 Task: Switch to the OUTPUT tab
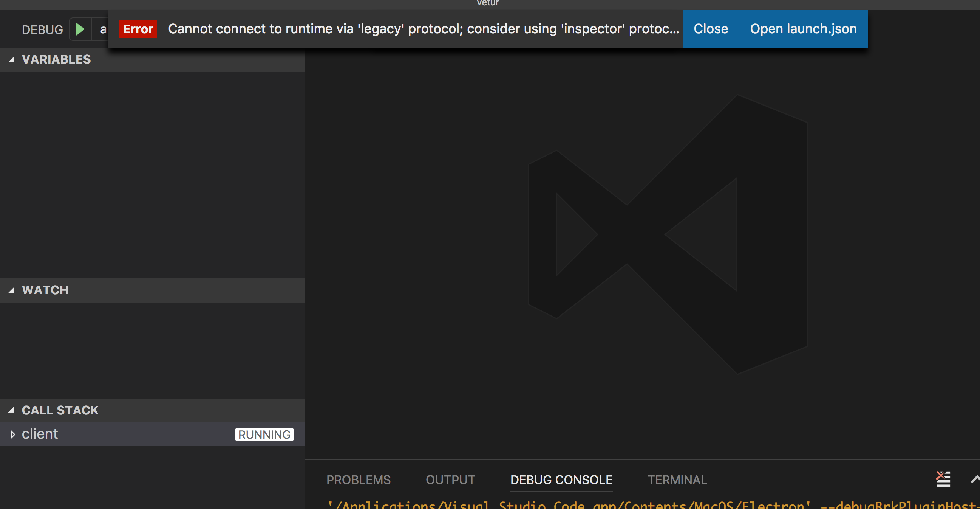click(x=450, y=480)
